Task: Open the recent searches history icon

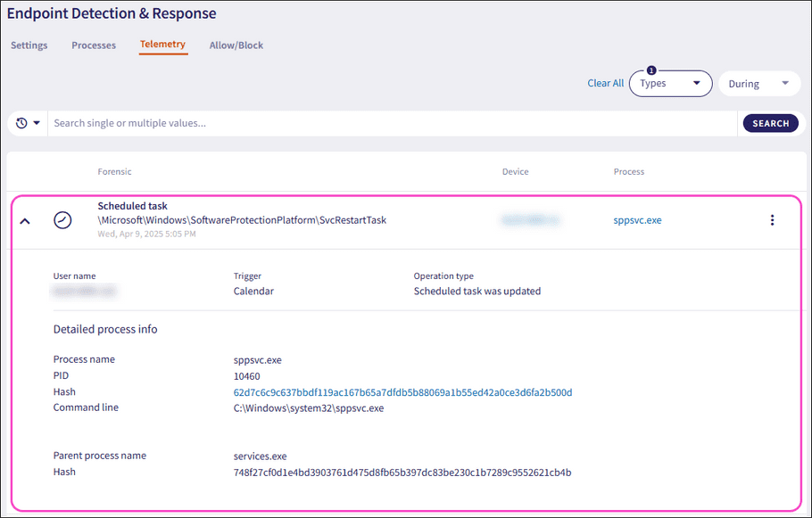Action: point(20,122)
